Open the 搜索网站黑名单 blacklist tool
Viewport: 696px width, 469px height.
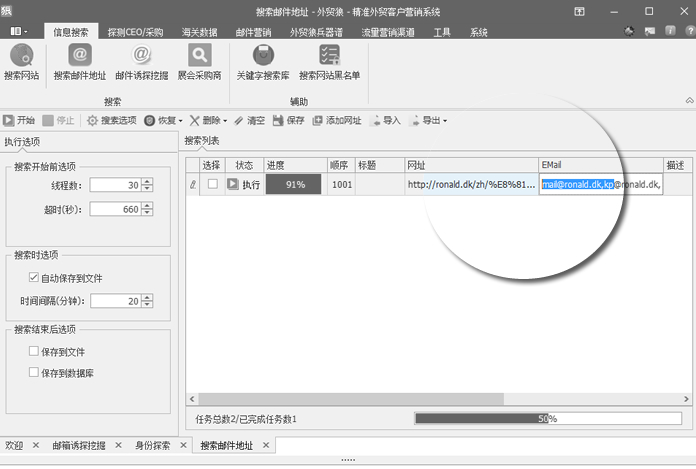tap(329, 62)
